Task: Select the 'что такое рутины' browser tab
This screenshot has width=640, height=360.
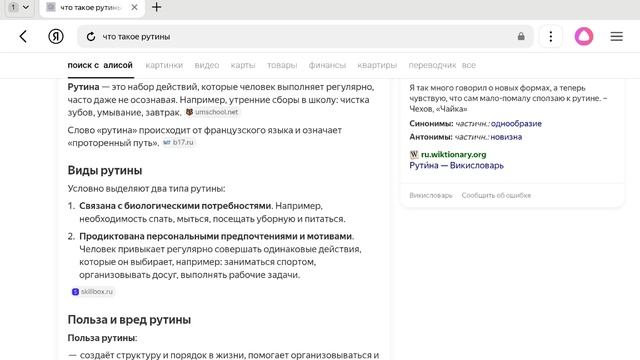Action: (x=92, y=8)
